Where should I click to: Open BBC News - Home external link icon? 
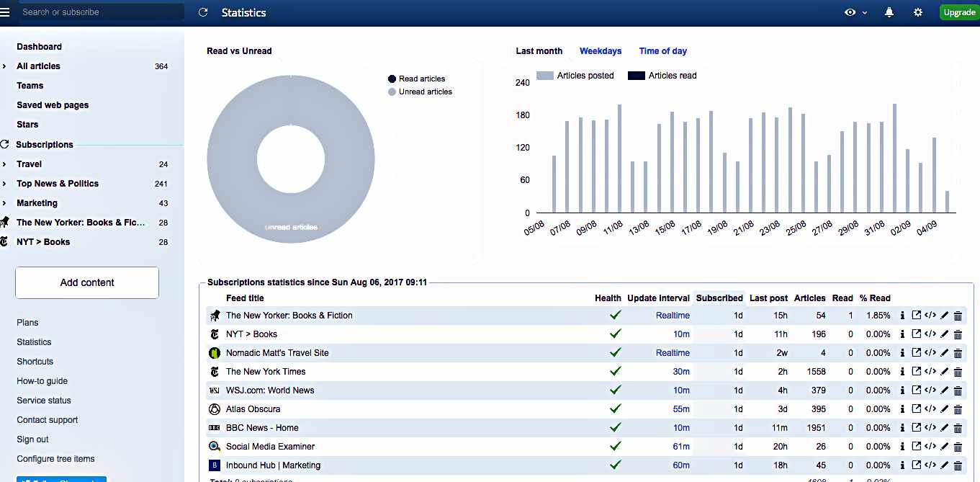click(x=916, y=428)
